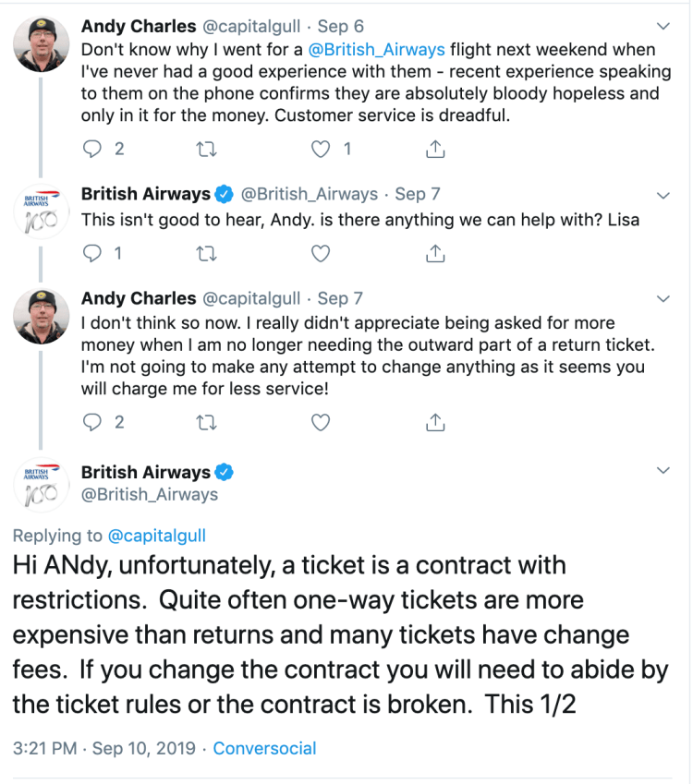Click the @British_Airways mention link in Andy's tweet
Image resolution: width=693 pixels, height=784 pixels.
(384, 49)
